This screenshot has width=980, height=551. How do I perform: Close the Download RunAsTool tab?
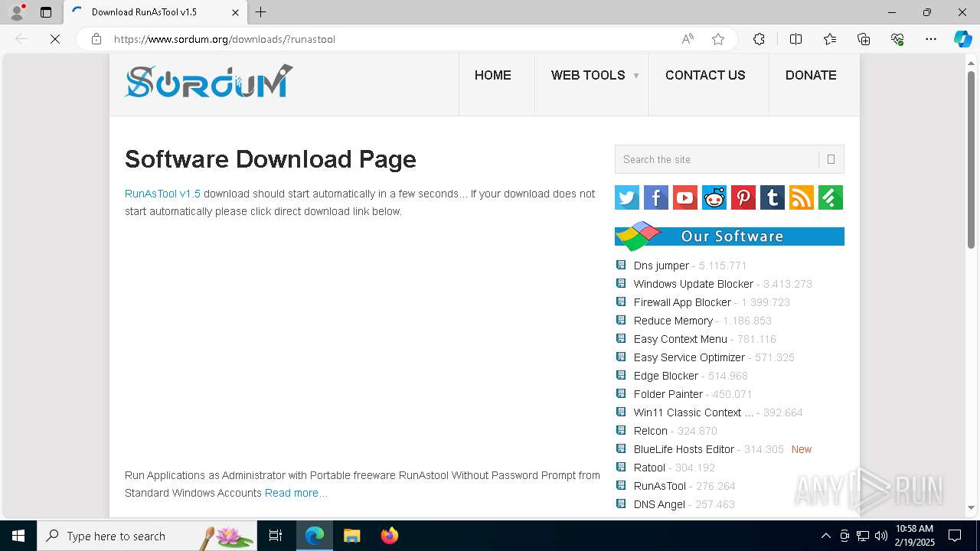235,12
